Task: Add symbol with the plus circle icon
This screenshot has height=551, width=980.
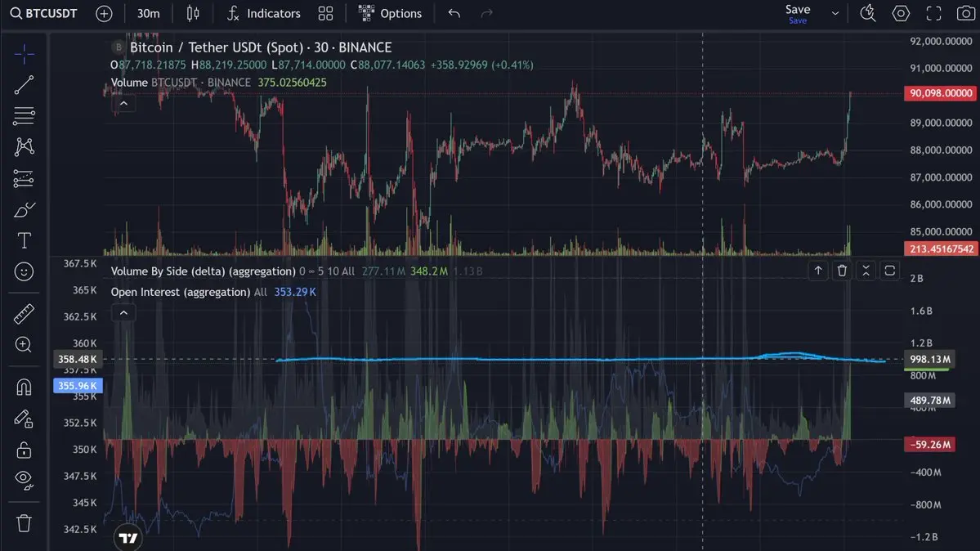Action: [104, 13]
